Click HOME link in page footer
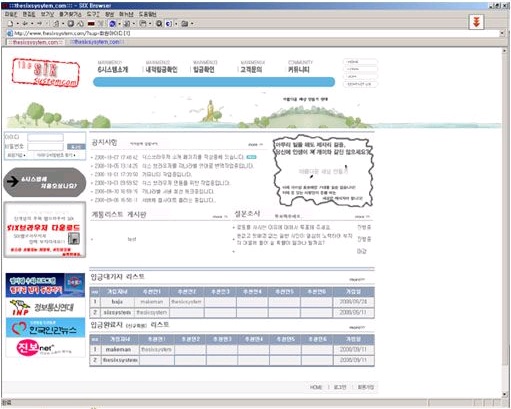The image size is (511, 409). (x=316, y=387)
